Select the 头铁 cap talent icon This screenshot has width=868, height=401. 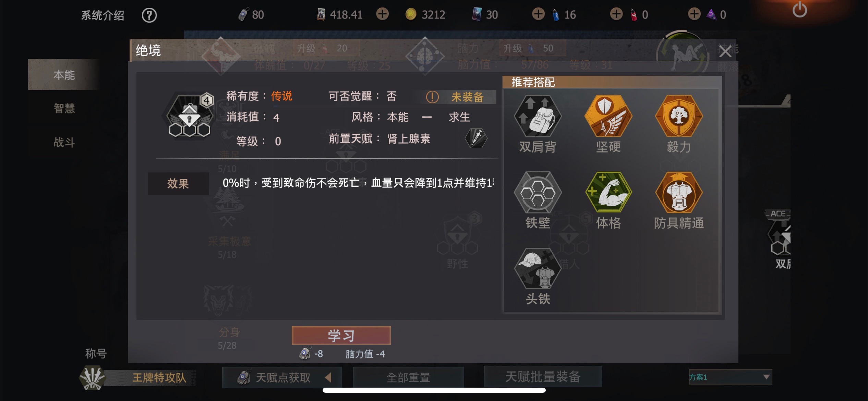click(x=538, y=269)
